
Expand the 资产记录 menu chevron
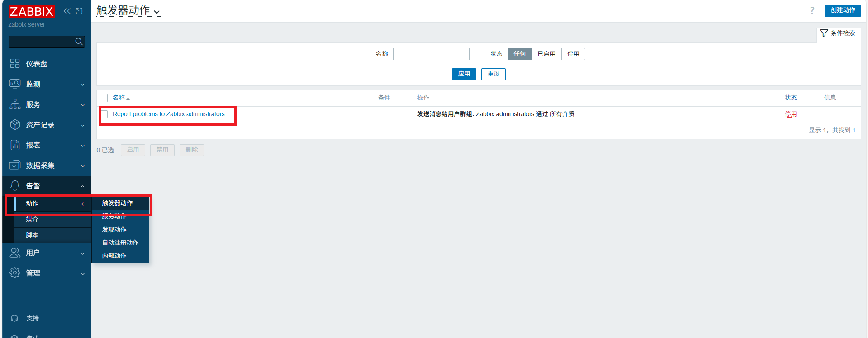tap(83, 125)
